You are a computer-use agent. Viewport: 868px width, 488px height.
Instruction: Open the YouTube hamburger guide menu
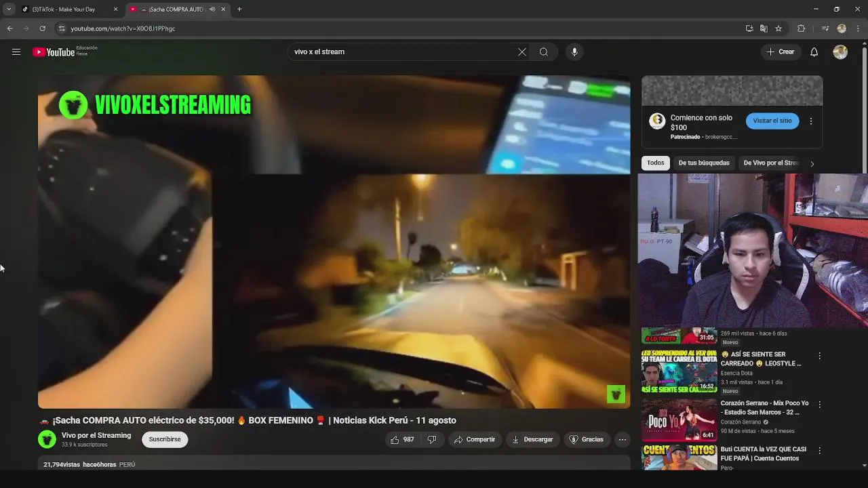pos(16,52)
